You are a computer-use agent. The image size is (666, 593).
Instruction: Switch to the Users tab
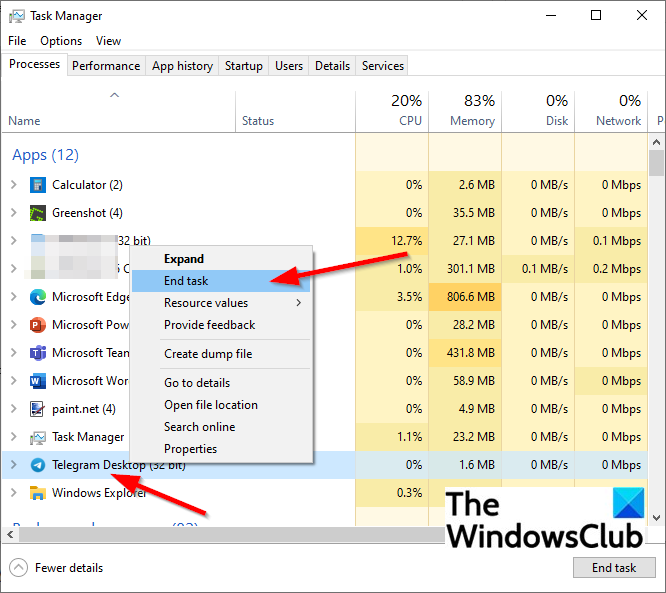(x=289, y=66)
